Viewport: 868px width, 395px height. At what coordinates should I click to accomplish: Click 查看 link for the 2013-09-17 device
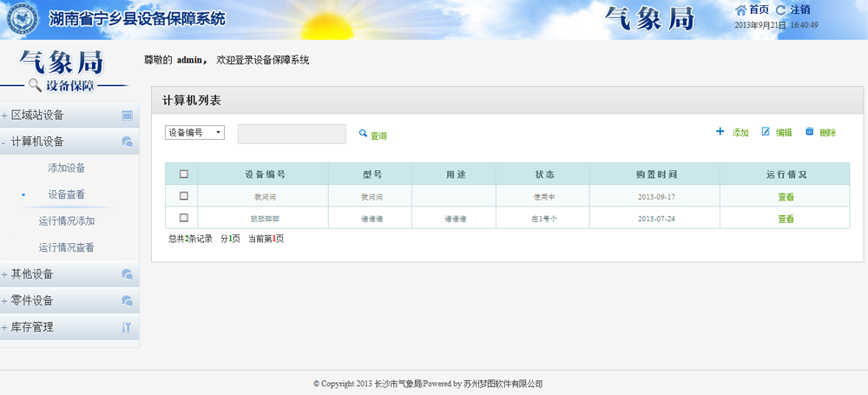[786, 197]
